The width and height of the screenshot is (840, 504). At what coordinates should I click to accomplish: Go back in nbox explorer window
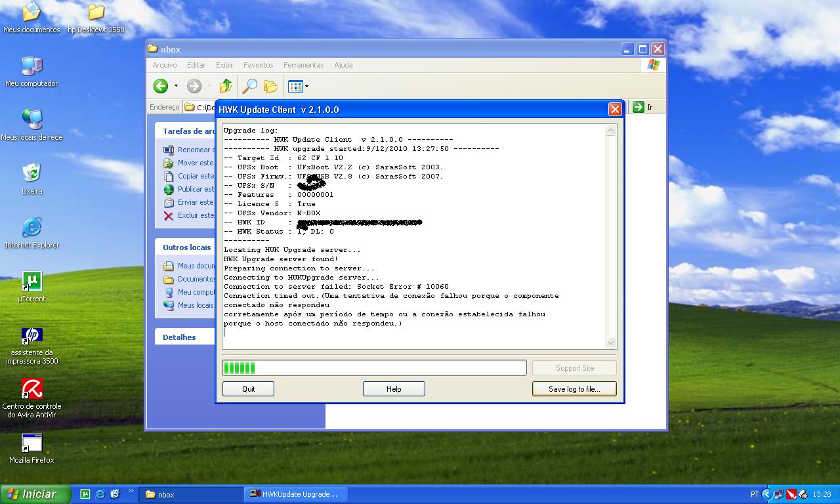(x=161, y=86)
